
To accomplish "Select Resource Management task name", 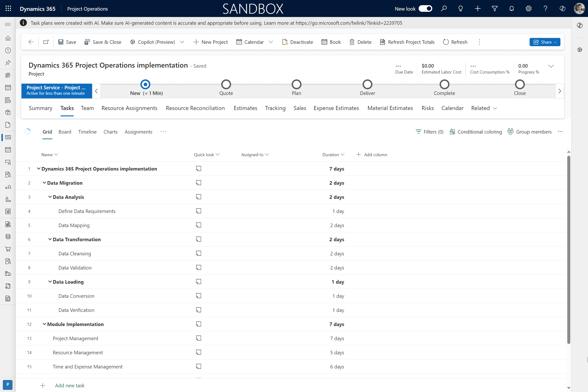I will (78, 352).
